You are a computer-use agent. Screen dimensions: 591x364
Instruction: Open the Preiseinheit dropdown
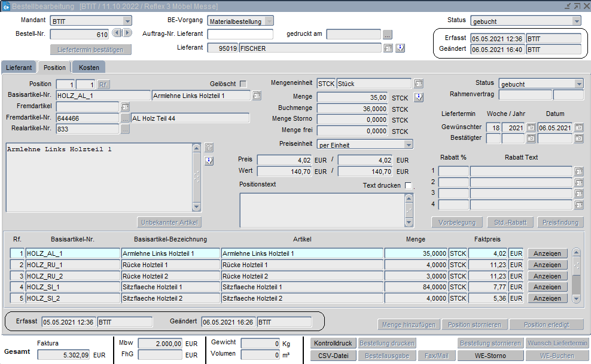coord(408,145)
